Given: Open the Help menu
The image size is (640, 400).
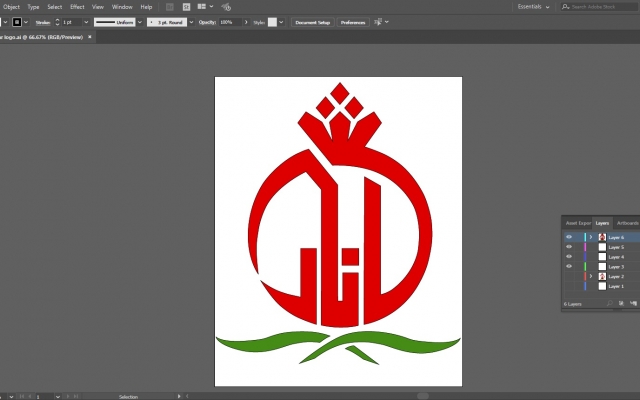Looking at the screenshot, I should (x=146, y=7).
